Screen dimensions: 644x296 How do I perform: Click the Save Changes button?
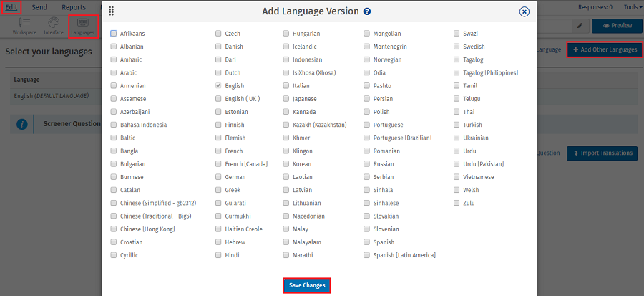pos(307,285)
